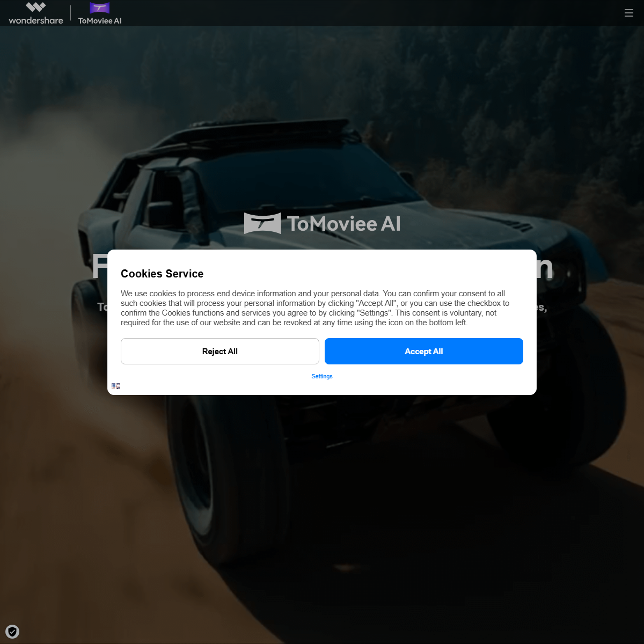Open cookie Settings link
The width and height of the screenshot is (644, 644).
tap(322, 376)
